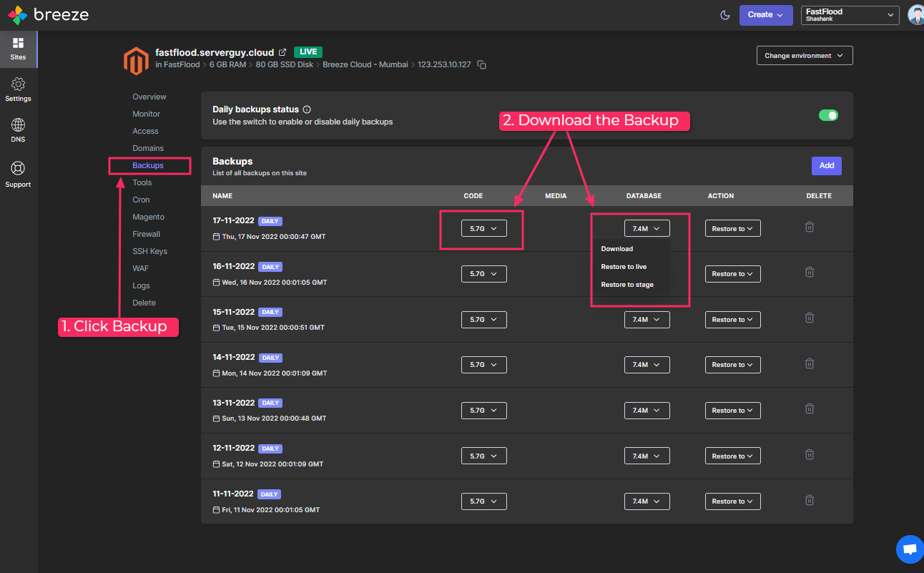Viewport: 924px width, 573px height.
Task: Copy the IP address 123.253.10.127
Action: [x=481, y=65]
